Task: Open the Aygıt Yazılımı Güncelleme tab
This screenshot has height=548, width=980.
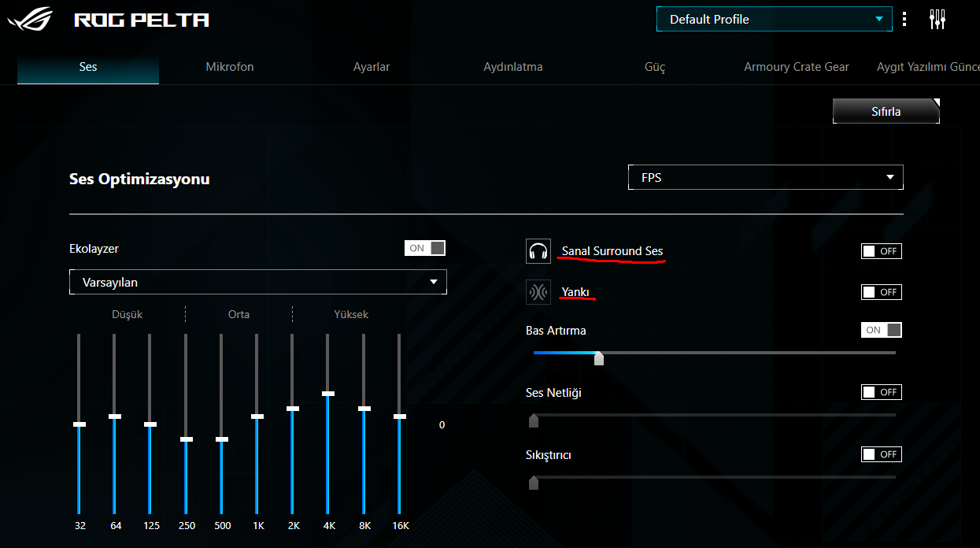Action: (928, 67)
